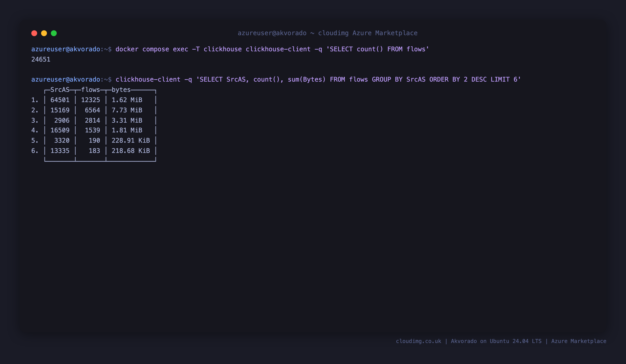Select the SrcAS value 13335
The image size is (626, 364).
[x=60, y=151]
